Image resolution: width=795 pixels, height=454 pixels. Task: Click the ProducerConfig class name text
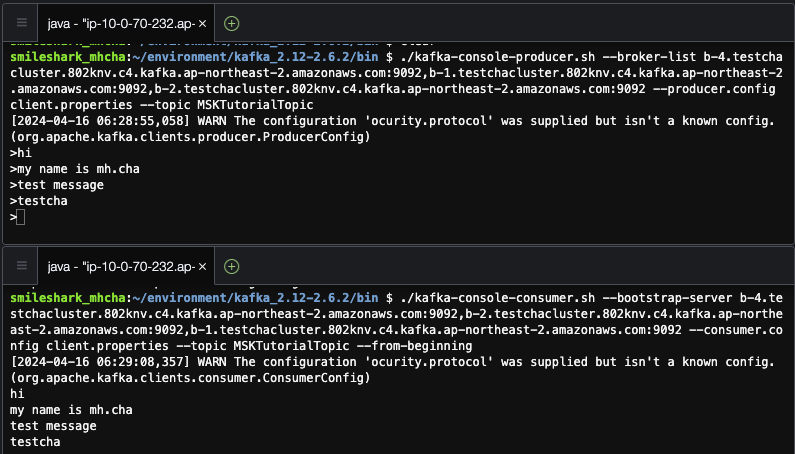pyautogui.click(x=313, y=137)
